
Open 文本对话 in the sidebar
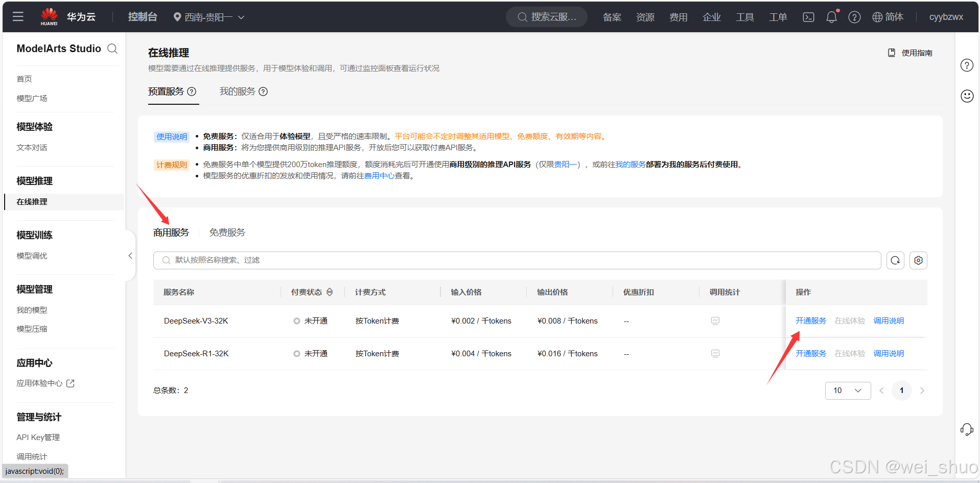(x=32, y=148)
